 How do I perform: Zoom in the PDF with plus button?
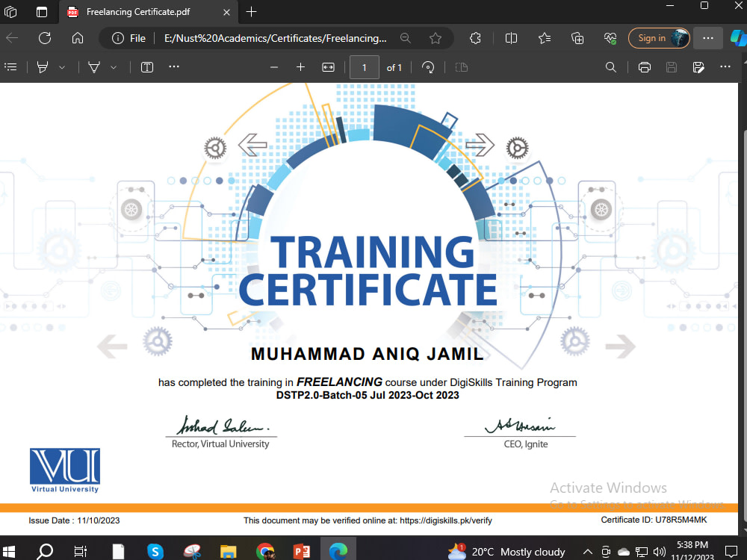(x=300, y=67)
